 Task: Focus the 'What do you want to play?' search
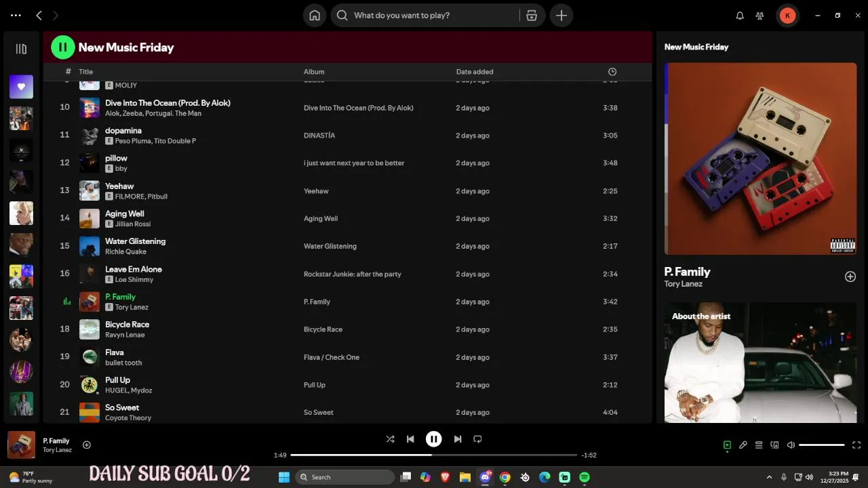point(425,16)
